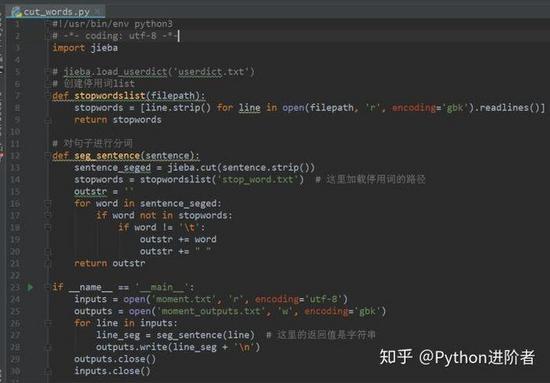Select the cut_words.py editor tab
Image resolution: width=550 pixels, height=383 pixels.
point(56,12)
